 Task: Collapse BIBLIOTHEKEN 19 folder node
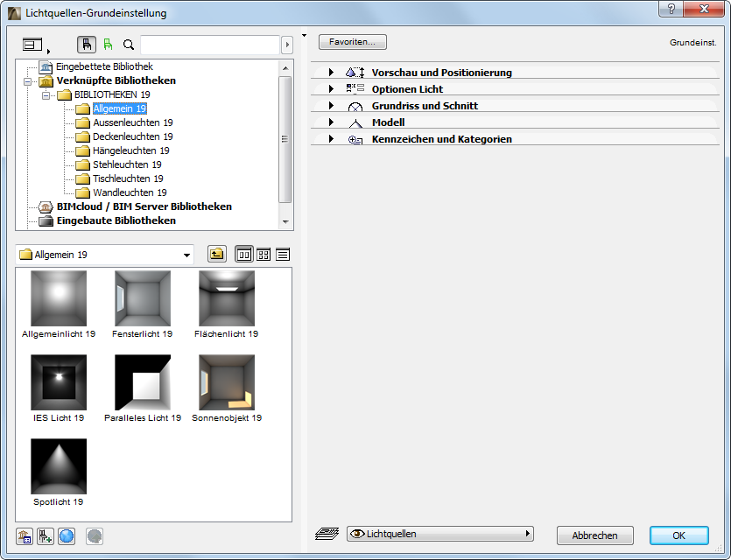tap(46, 95)
